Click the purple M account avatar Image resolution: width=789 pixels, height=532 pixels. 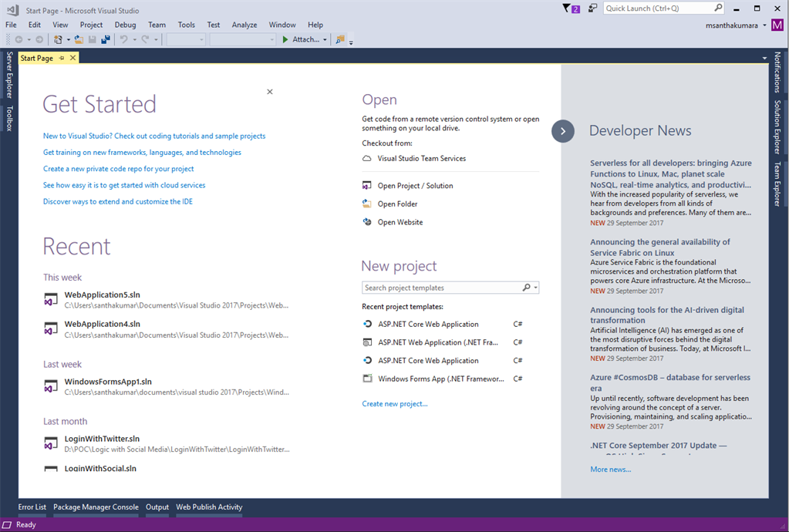click(777, 25)
